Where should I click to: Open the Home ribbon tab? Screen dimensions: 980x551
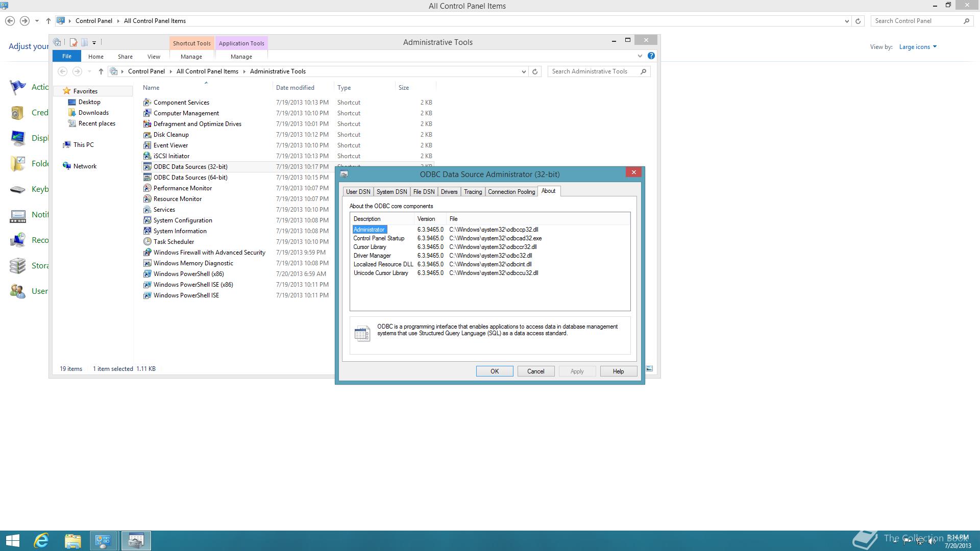point(95,57)
